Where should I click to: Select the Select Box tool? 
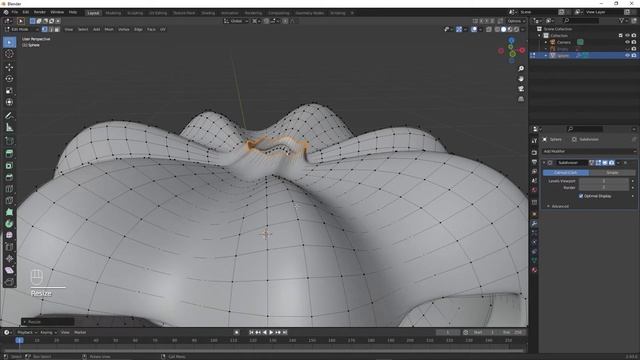9,42
